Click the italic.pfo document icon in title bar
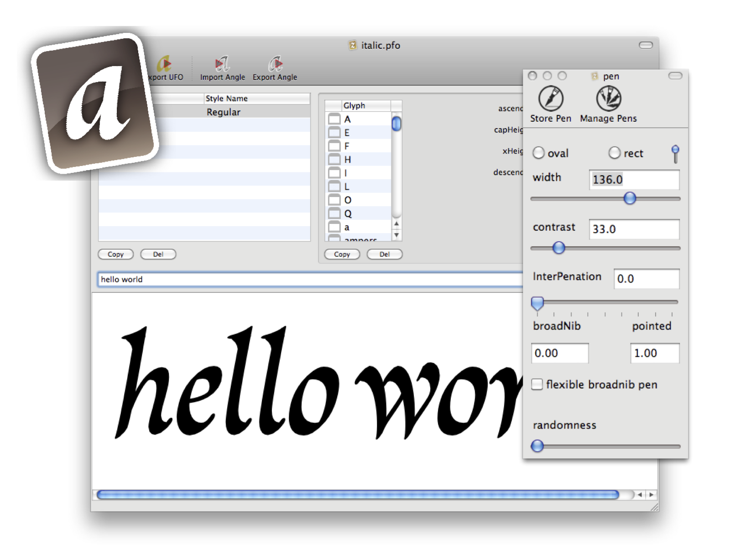The image size is (751, 560). pos(353,45)
